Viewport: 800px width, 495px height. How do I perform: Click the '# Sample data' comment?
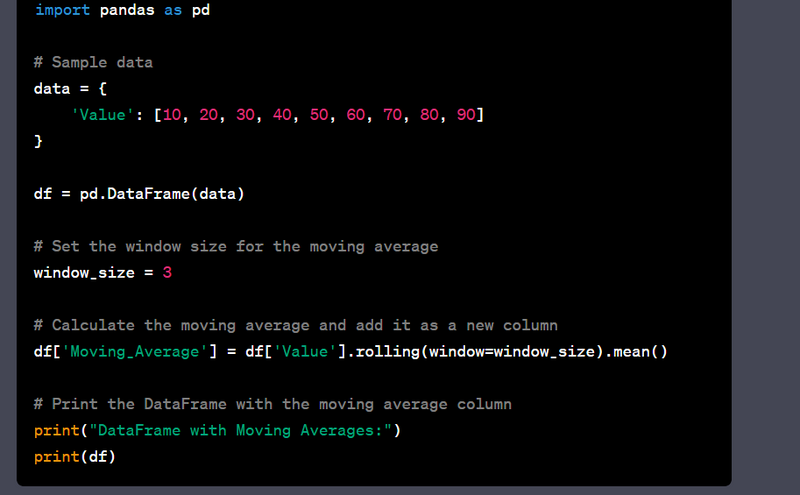click(93, 62)
